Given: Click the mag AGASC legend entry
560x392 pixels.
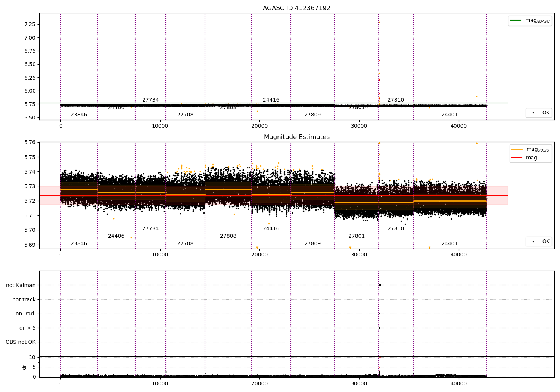Looking at the screenshot, I should [x=530, y=21].
